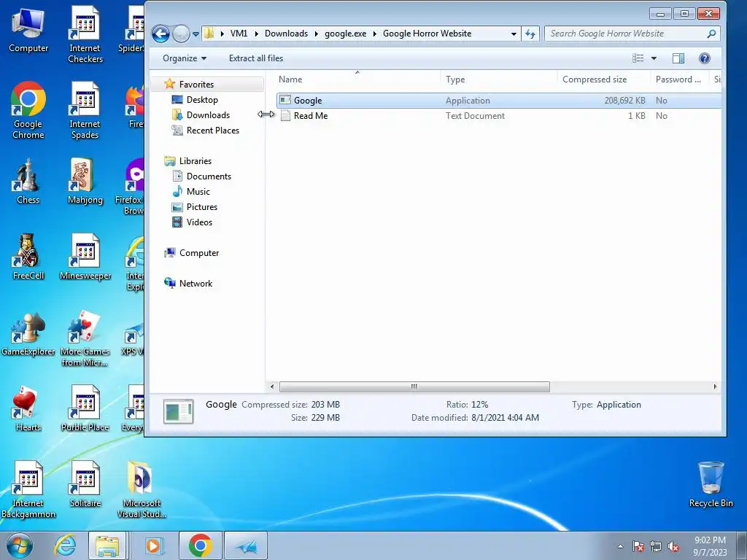Open Windows Media Player from taskbar
This screenshot has height=560, width=747.
click(153, 545)
